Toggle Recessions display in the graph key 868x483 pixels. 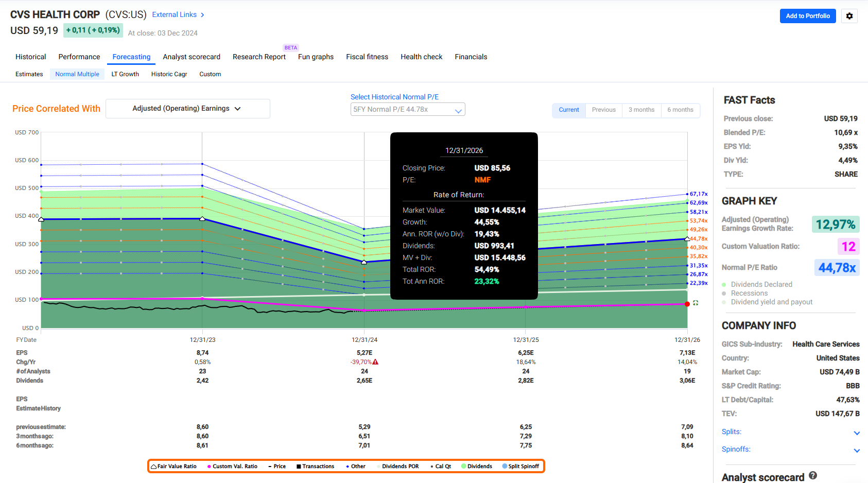click(749, 293)
